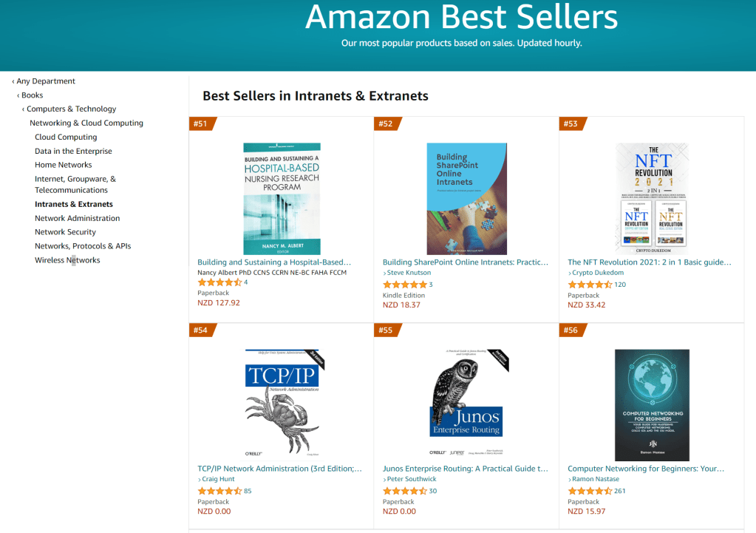
Task: Select Wireless Networks category
Action: tap(67, 260)
